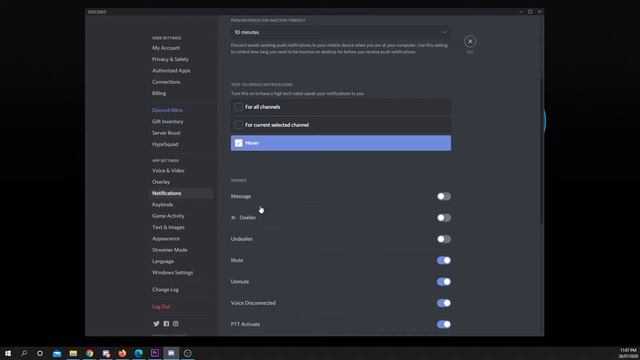640x360 pixels.
Task: Open Chrome from the taskbar
Action: (89, 353)
